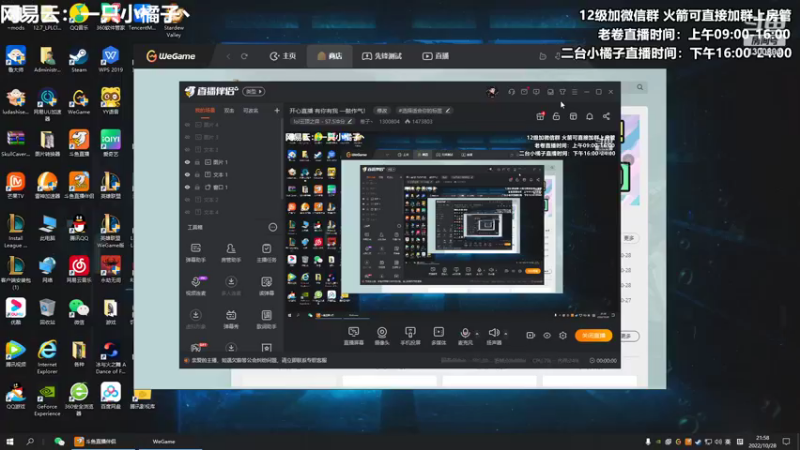
Task: Open the notification bell icon
Action: (x=589, y=116)
